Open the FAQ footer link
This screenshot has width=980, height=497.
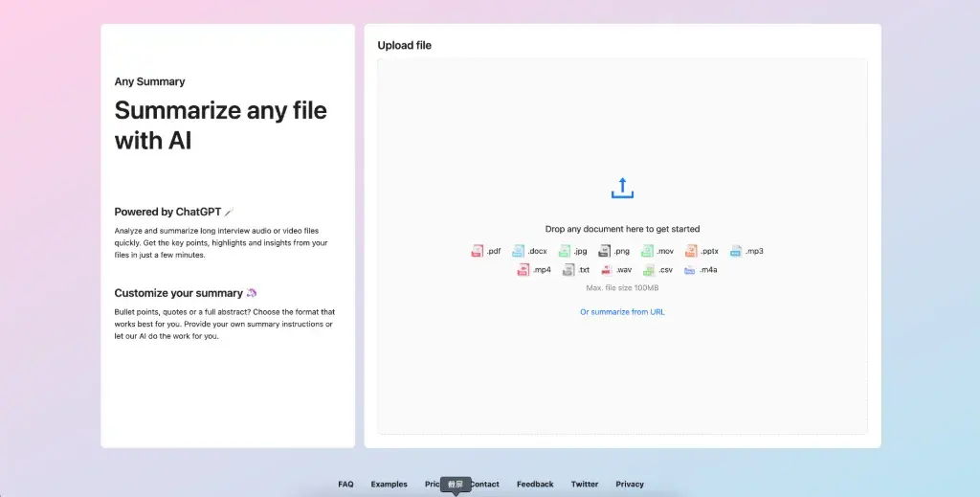[x=345, y=484]
